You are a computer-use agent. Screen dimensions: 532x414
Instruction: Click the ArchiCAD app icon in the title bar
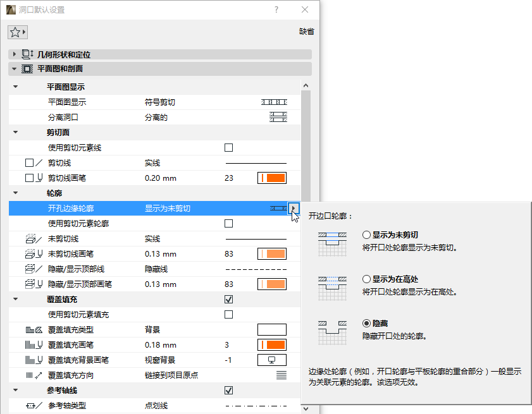(11, 10)
